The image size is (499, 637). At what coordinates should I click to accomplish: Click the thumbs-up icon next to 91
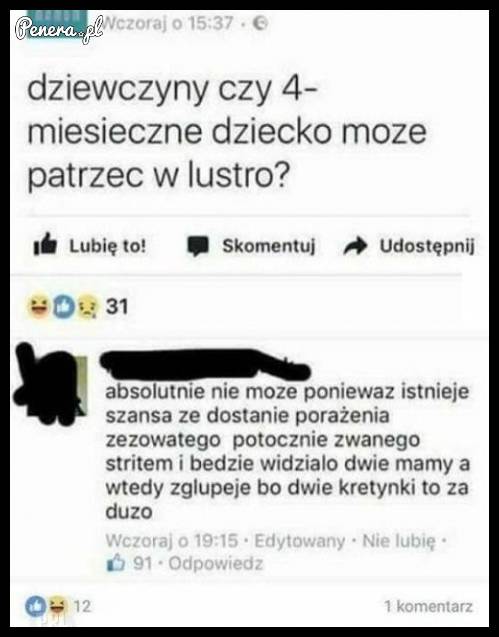116,563
